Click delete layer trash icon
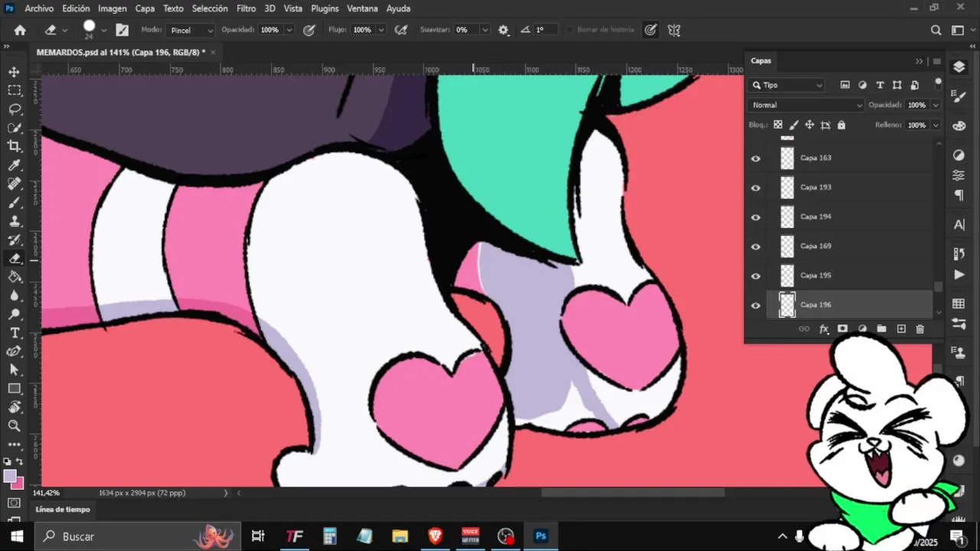 pos(920,328)
